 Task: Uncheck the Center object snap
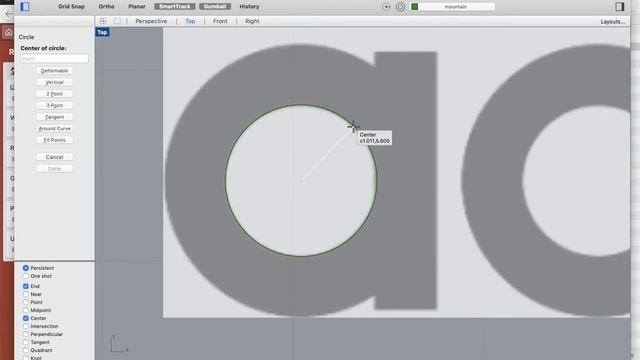pos(26,318)
